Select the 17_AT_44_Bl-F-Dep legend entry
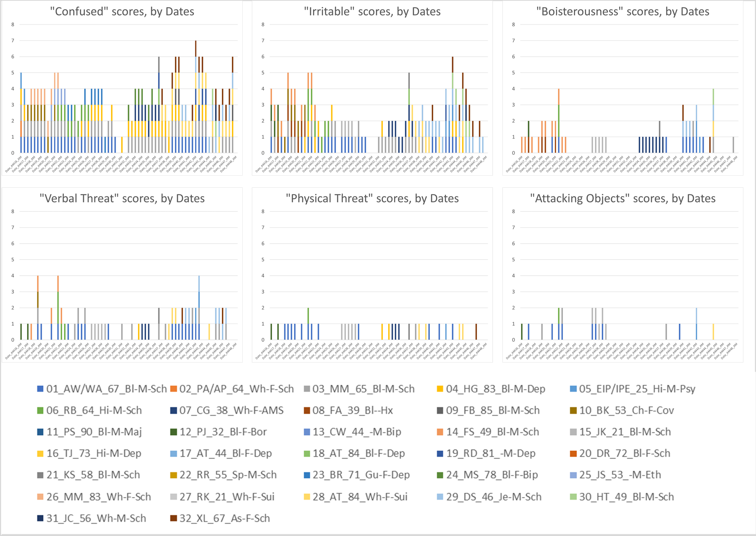Screen dimensions: 756x536 (226, 453)
